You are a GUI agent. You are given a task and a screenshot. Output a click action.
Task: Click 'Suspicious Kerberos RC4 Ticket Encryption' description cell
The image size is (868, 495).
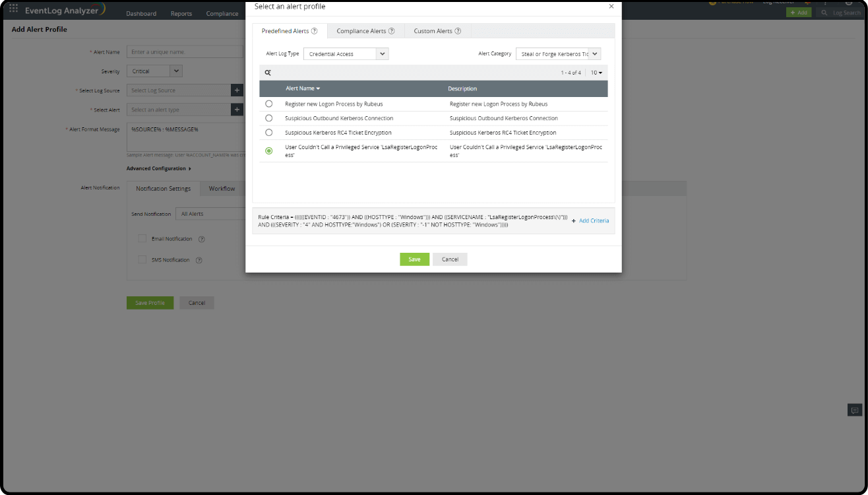[503, 133]
